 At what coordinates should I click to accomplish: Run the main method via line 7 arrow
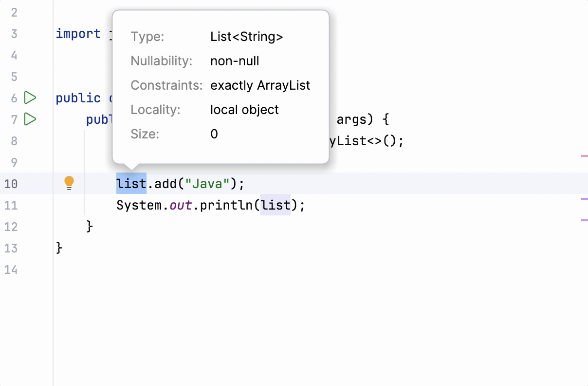[x=30, y=119]
